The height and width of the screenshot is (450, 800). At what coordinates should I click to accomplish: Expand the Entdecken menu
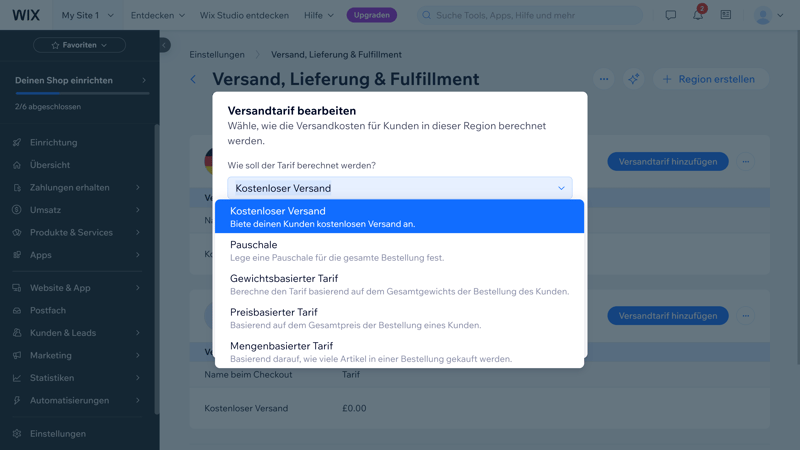[x=158, y=15]
